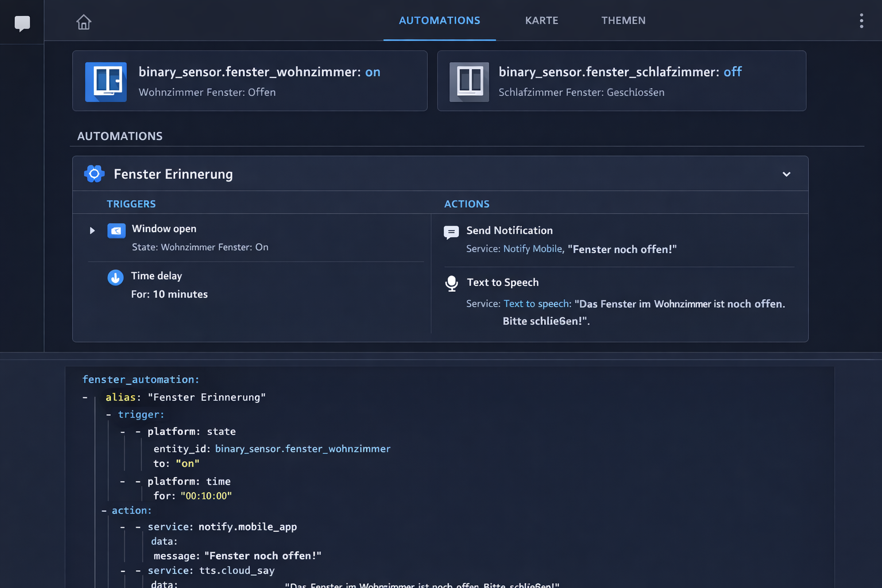Toggle the Schlafzimmer Fenster sensor state 'off'
Screen dimensions: 882x588
[x=733, y=72]
